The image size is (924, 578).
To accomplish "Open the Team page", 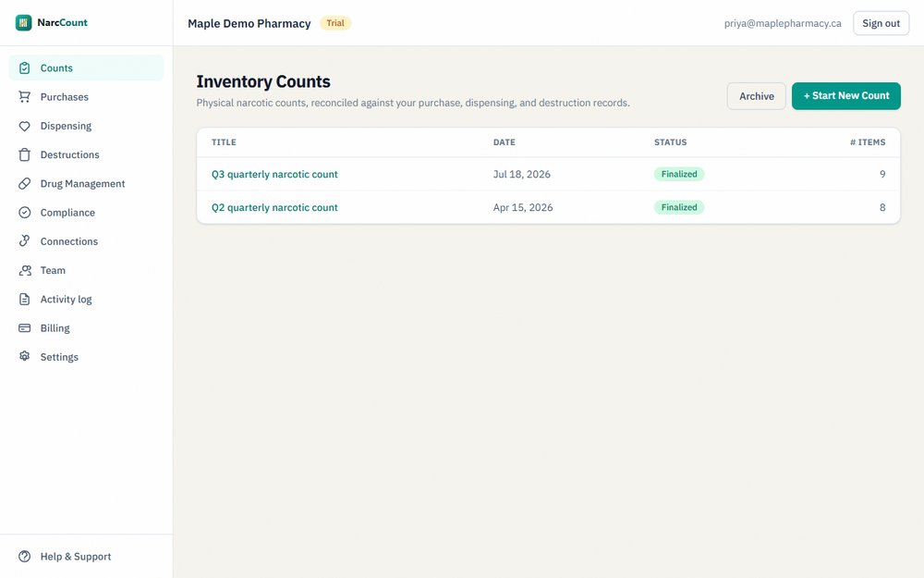I will point(86,270).
